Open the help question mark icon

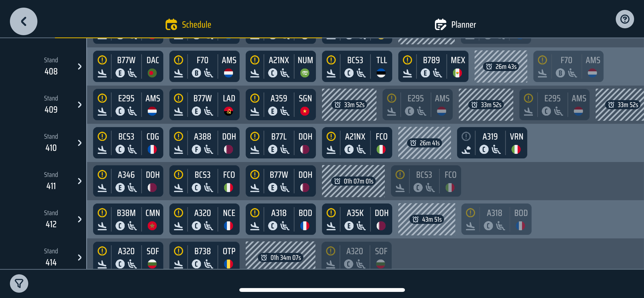(625, 19)
